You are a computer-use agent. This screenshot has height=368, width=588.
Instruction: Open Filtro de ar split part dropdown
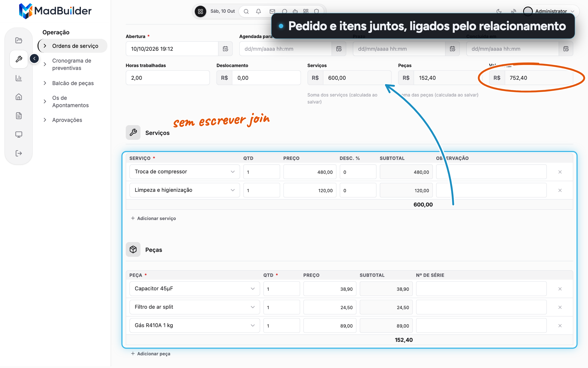pyautogui.click(x=195, y=307)
